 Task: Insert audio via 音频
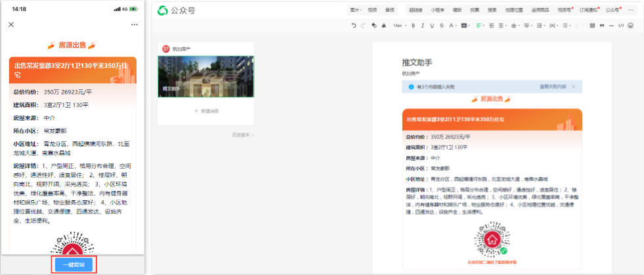[389, 11]
